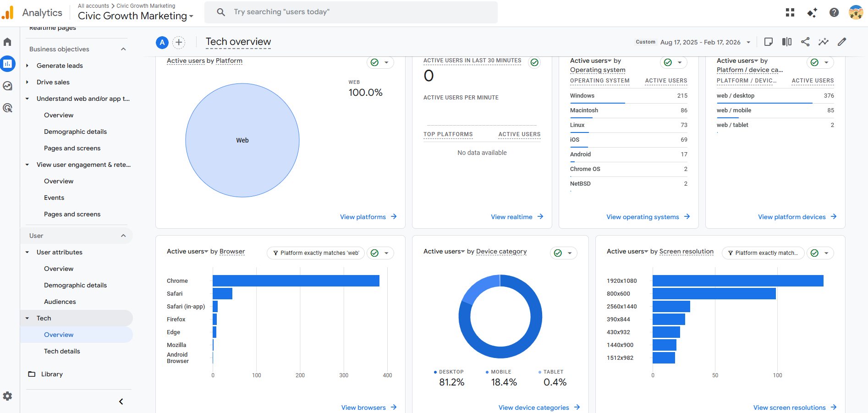Open the Share this report icon

[805, 42]
